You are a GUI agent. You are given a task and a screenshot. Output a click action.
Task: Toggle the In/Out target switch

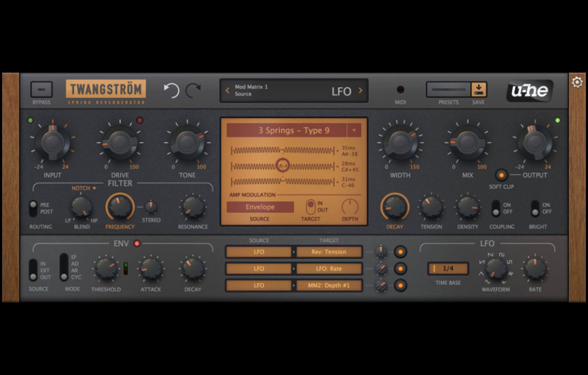(x=311, y=207)
